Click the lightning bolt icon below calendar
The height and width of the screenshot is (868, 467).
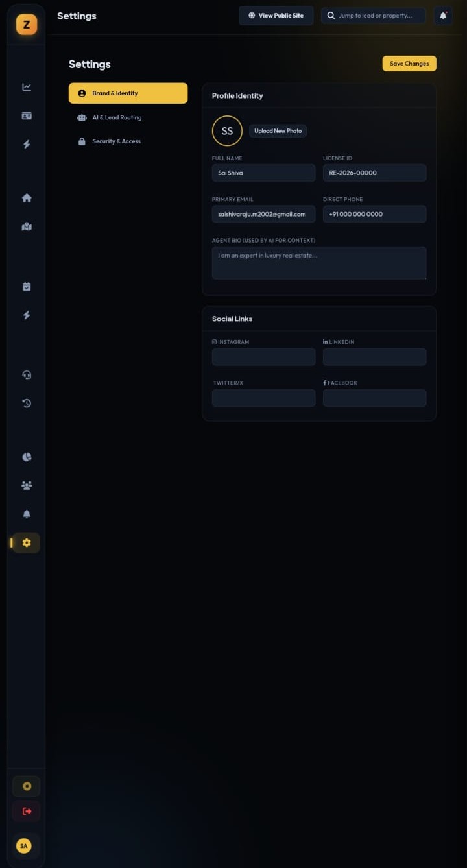click(x=27, y=315)
